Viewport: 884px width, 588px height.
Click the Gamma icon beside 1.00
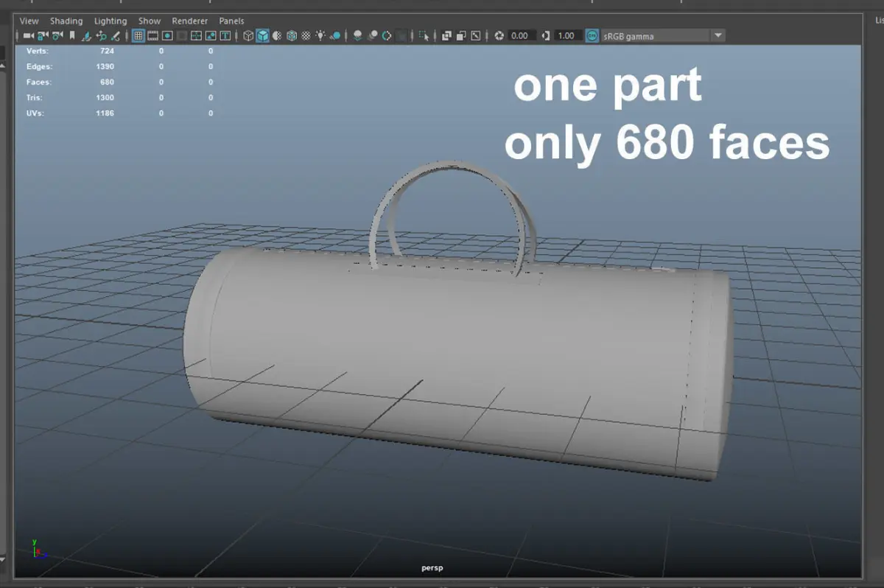click(545, 35)
